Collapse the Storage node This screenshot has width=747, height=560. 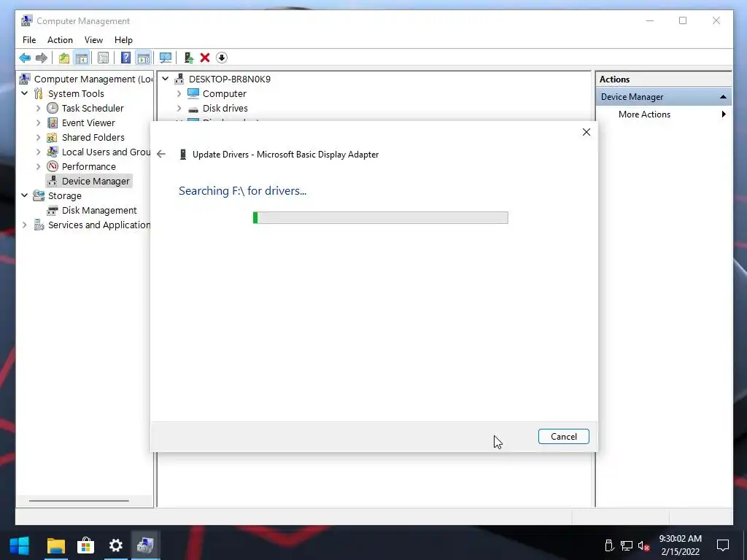coord(25,195)
